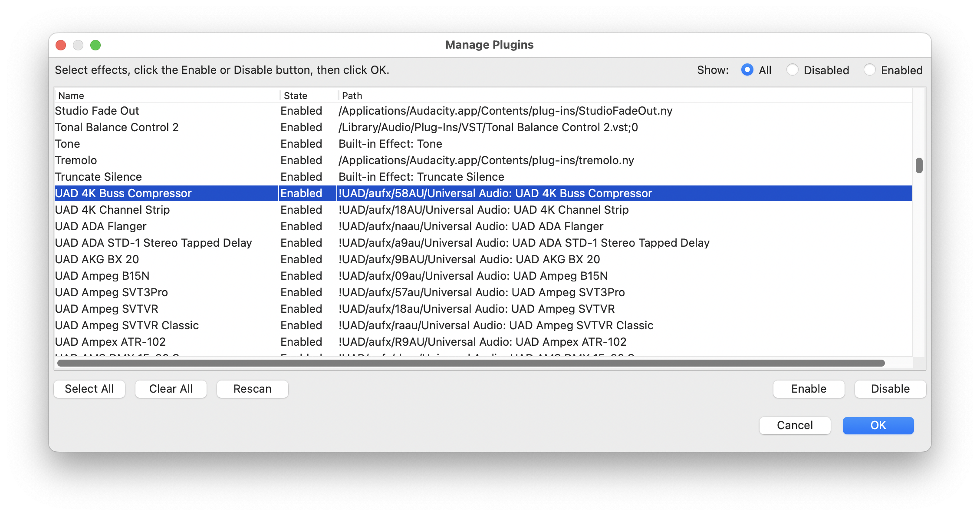The image size is (980, 516).
Task: Confirm changes with the OK button
Action: coord(878,425)
